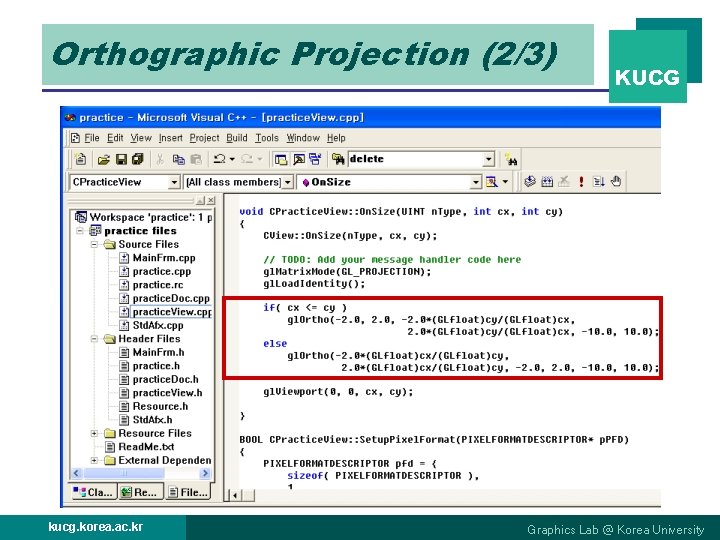Click the WizardBar actions icon

[491, 182]
